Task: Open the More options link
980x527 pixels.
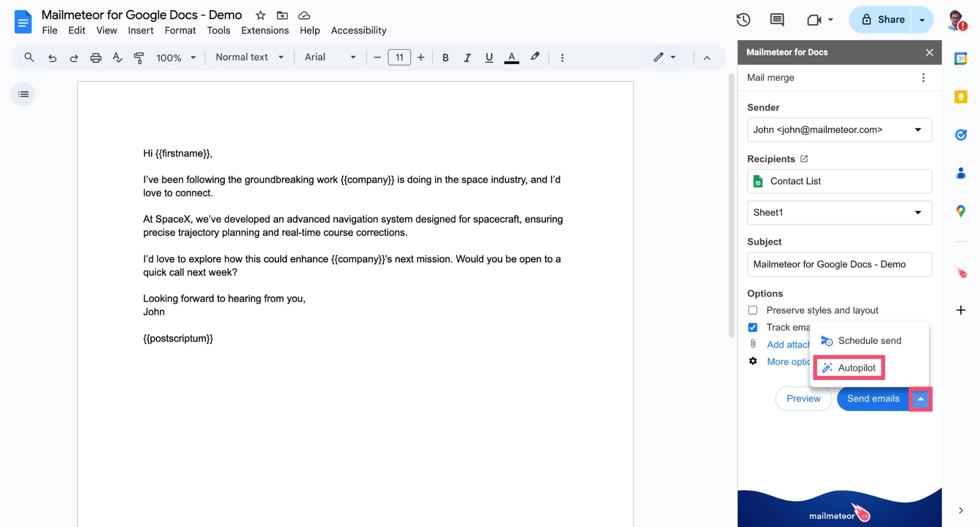Action: coord(788,362)
